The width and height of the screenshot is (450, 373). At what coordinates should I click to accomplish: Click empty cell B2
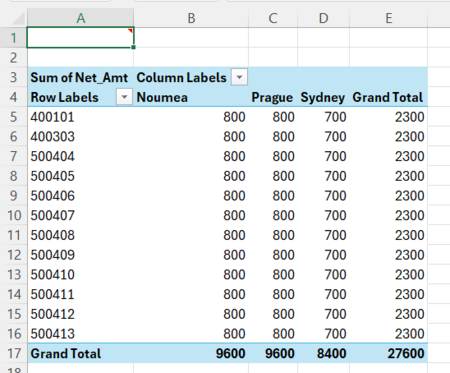[191, 58]
